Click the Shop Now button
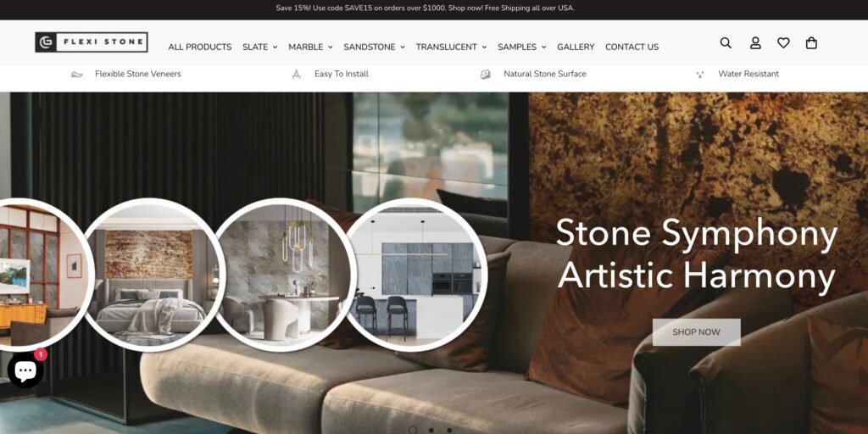The height and width of the screenshot is (434, 868). (x=697, y=332)
